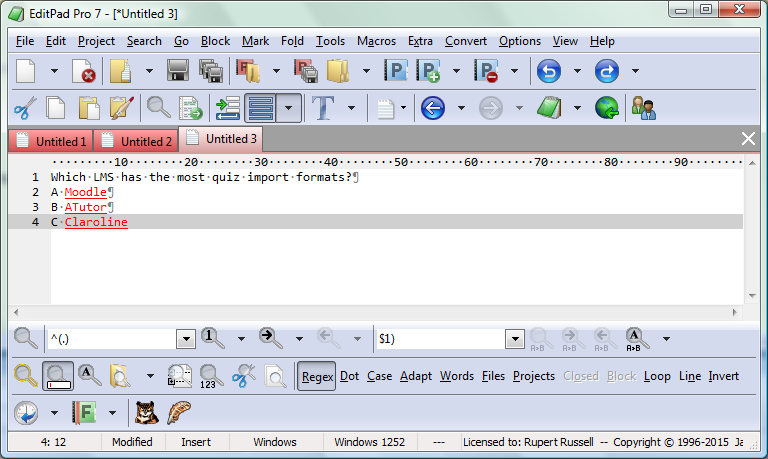Click the blue Redo arrow icon

[607, 71]
